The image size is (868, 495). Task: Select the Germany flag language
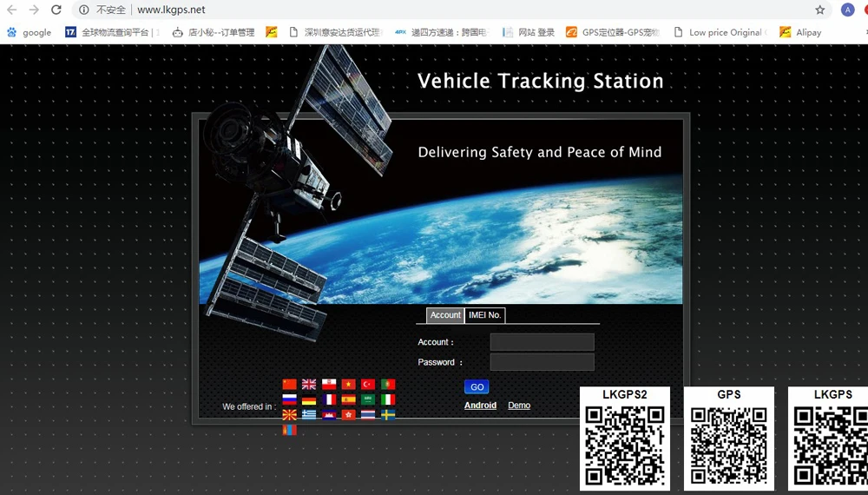[309, 399]
